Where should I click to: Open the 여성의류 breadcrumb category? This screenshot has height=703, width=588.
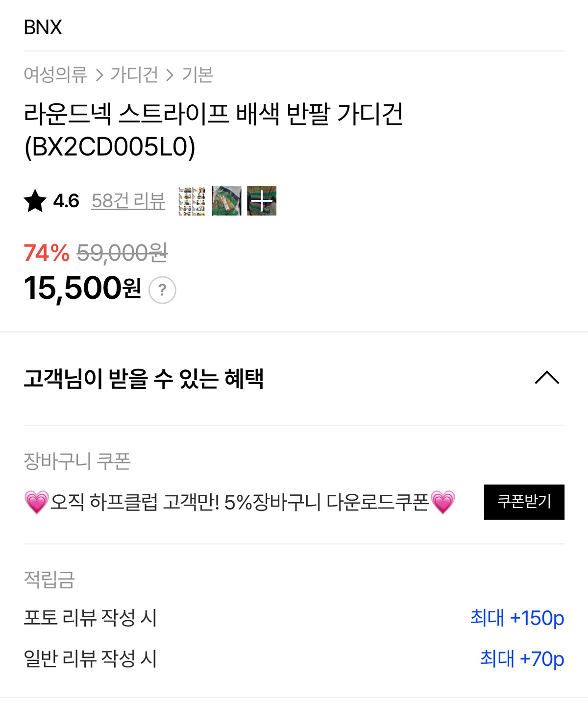pyautogui.click(x=55, y=74)
